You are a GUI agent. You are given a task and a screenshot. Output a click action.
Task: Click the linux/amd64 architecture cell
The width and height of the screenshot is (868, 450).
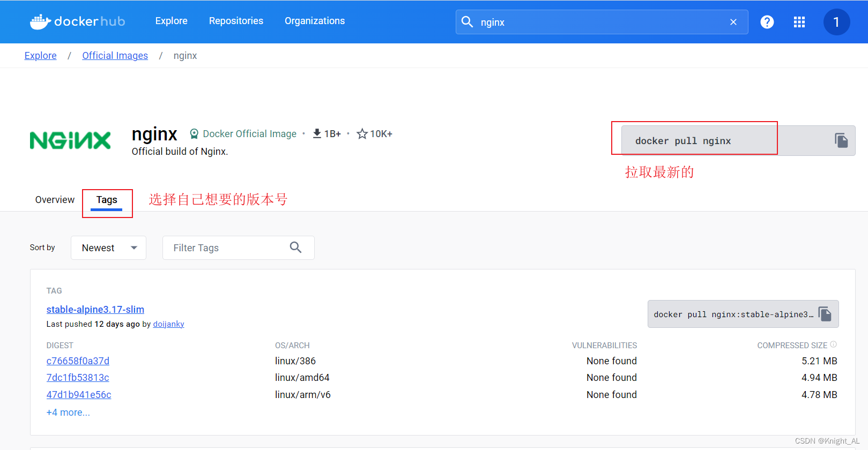pyautogui.click(x=302, y=378)
